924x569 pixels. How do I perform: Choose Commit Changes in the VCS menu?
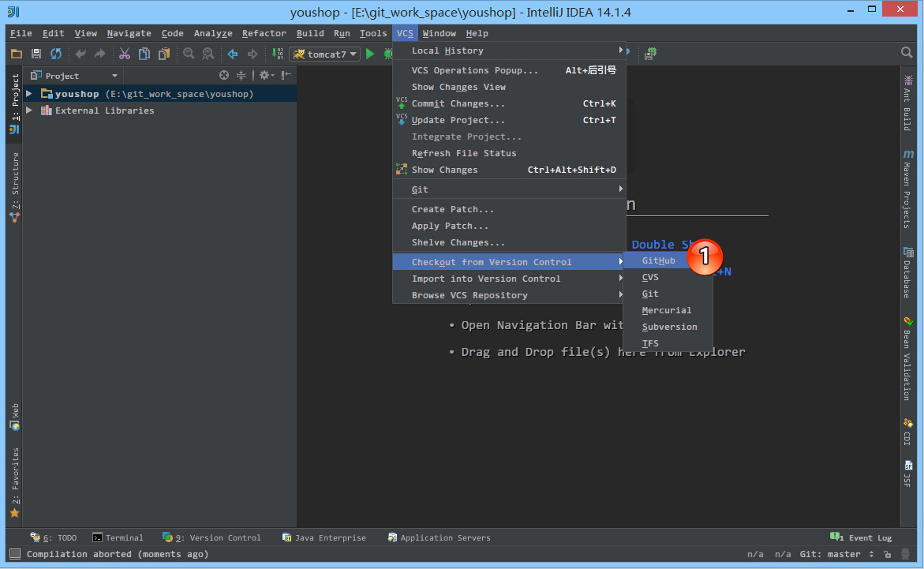point(458,103)
